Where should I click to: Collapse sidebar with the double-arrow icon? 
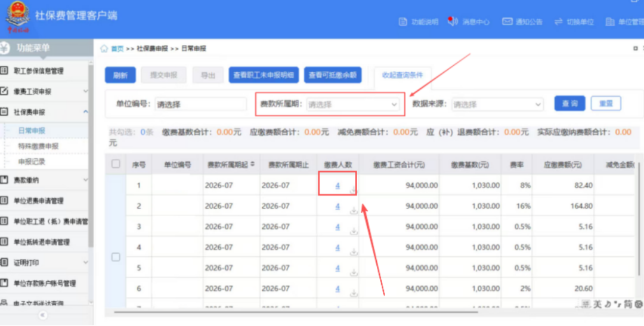point(43,316)
